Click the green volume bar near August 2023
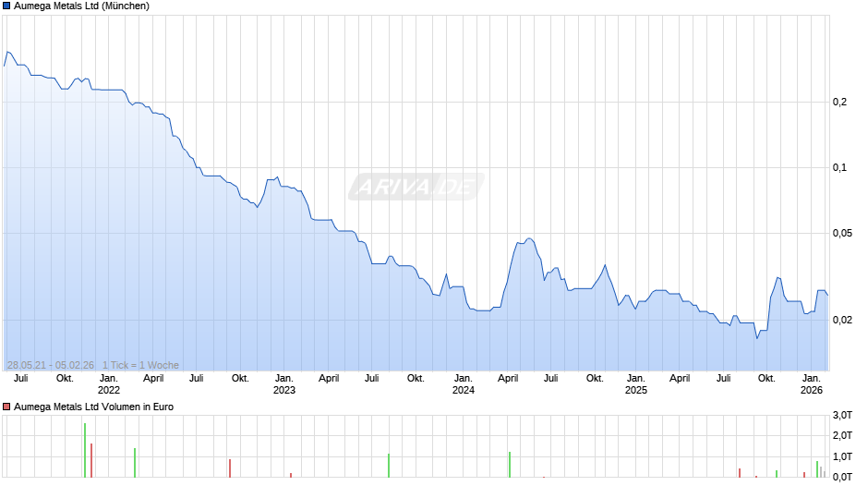Image resolution: width=868 pixels, height=486 pixels. coord(389,466)
